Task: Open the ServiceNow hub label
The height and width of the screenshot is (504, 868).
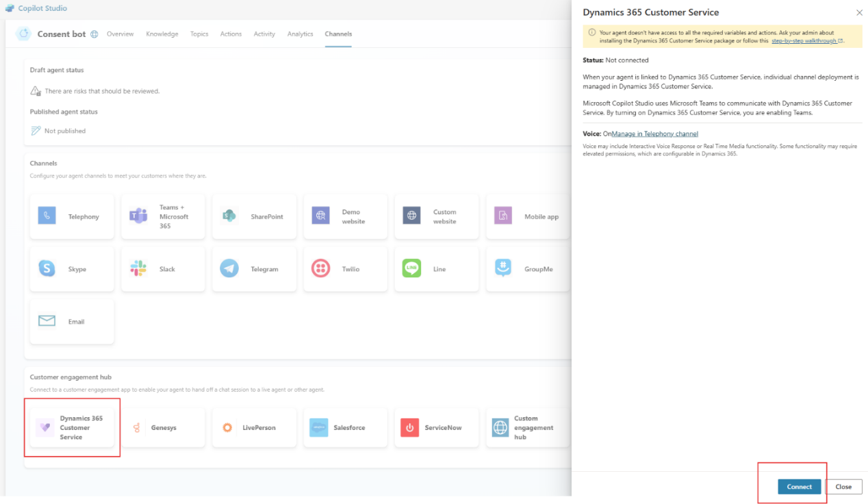Action: click(443, 428)
